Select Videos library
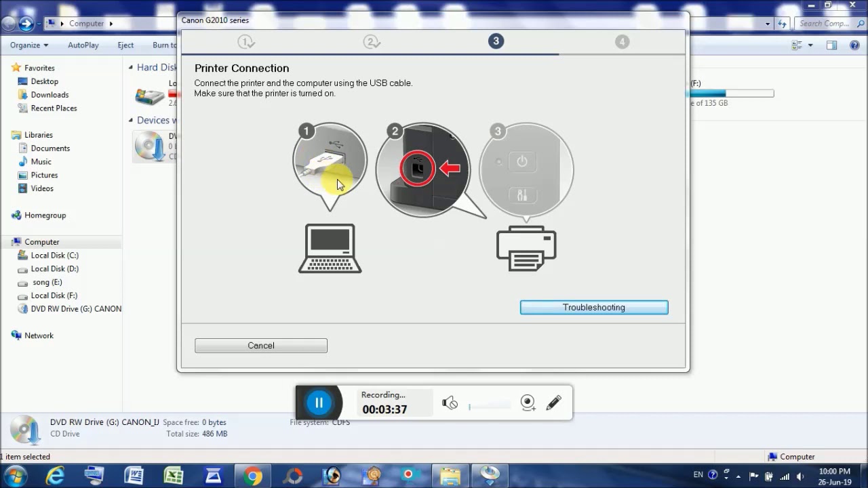Screen dimensions: 868x488 coord(42,188)
